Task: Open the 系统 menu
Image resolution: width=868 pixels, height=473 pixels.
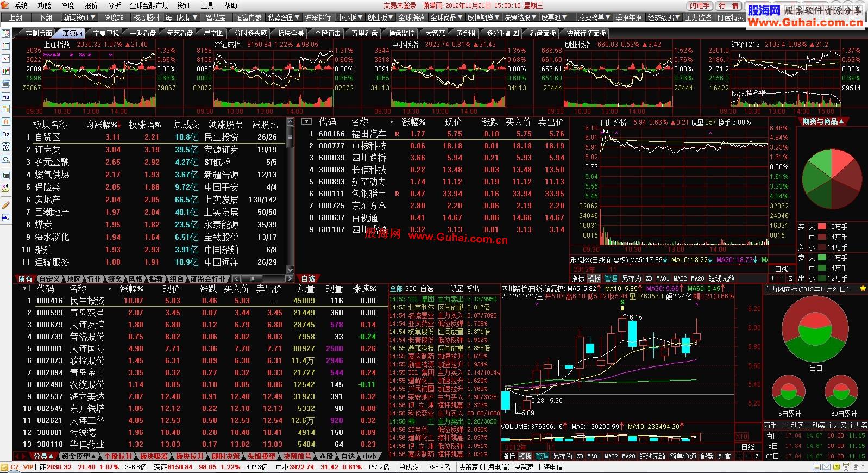Action: coord(21,5)
